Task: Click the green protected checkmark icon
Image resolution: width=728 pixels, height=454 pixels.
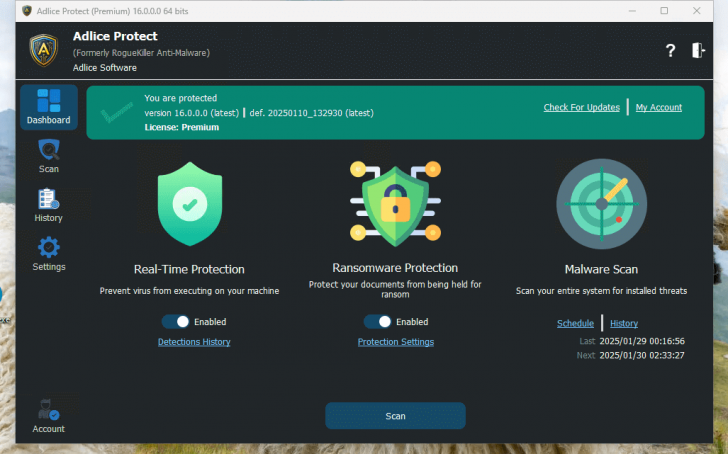Action: (x=117, y=112)
